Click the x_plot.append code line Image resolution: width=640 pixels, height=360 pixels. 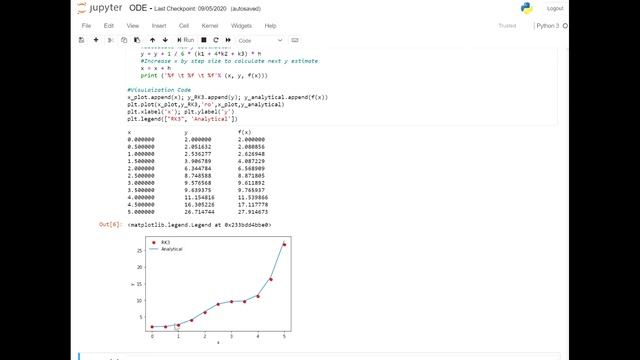[227, 97]
